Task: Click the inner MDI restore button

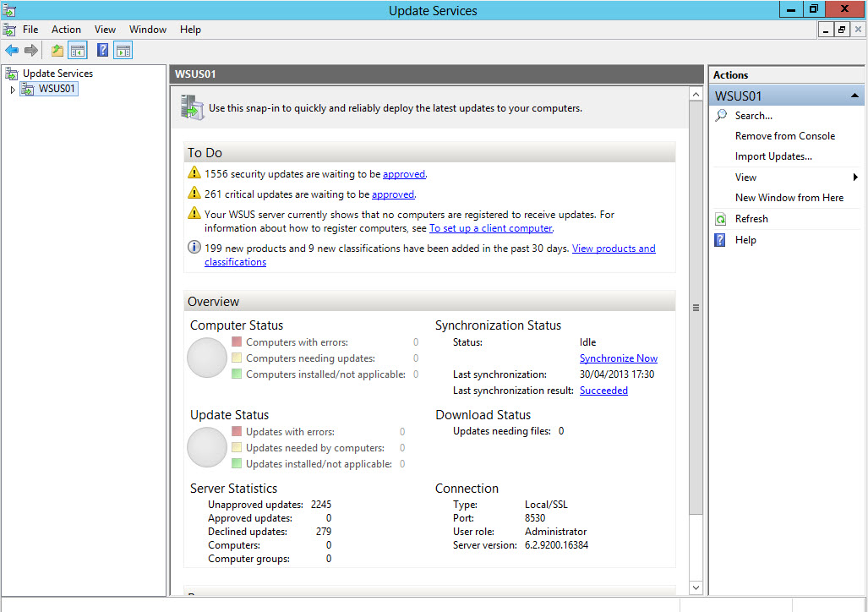Action: point(842,30)
